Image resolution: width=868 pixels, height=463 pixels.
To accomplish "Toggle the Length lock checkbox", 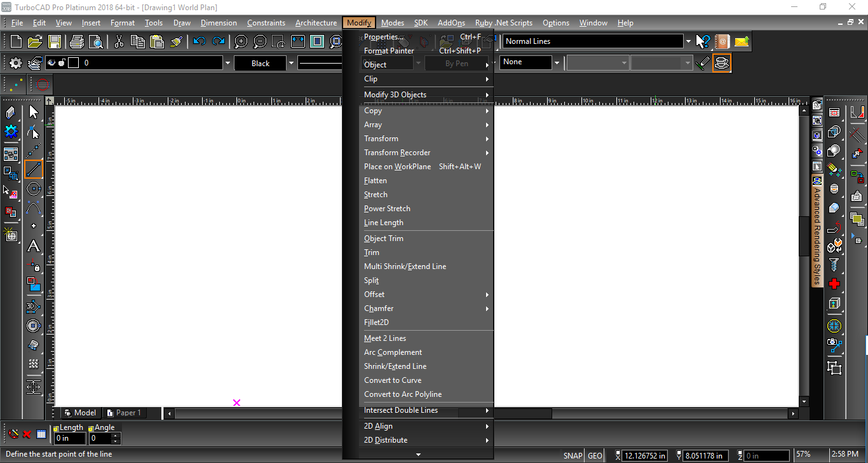I will coord(56,429).
